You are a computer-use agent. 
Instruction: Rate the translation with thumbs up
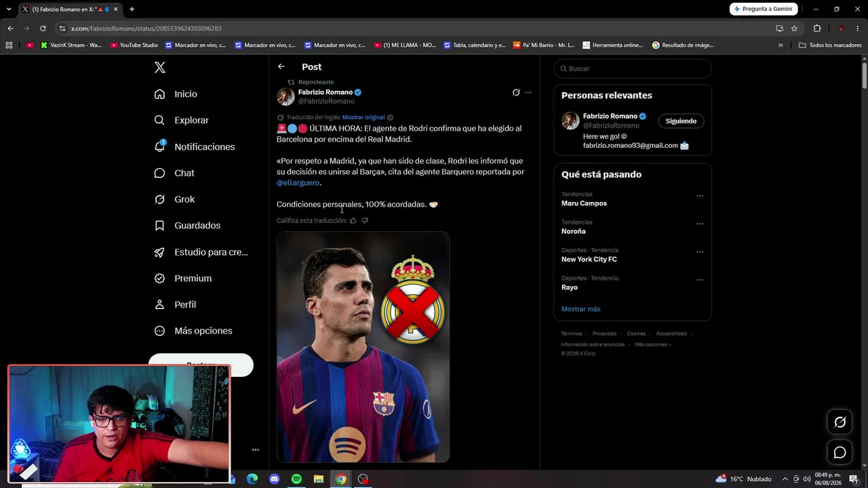pos(353,220)
